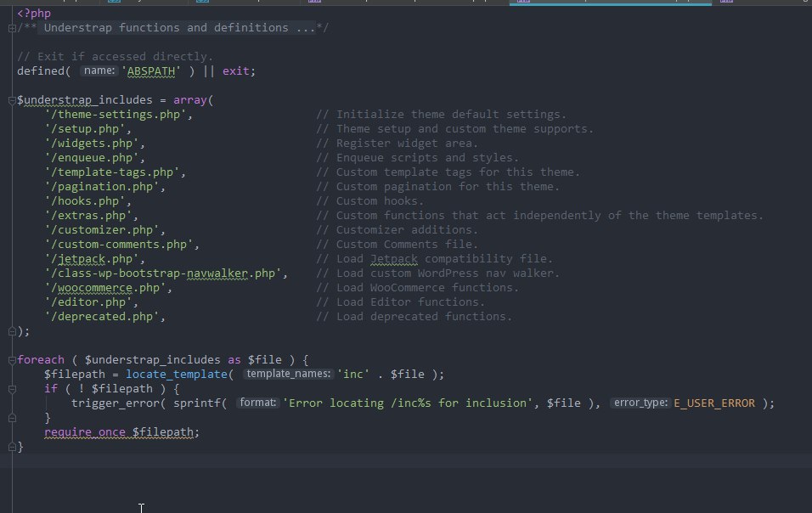This screenshot has width=812, height=513.
Task: Click the '/pagination.php' string
Action: click(x=102, y=187)
